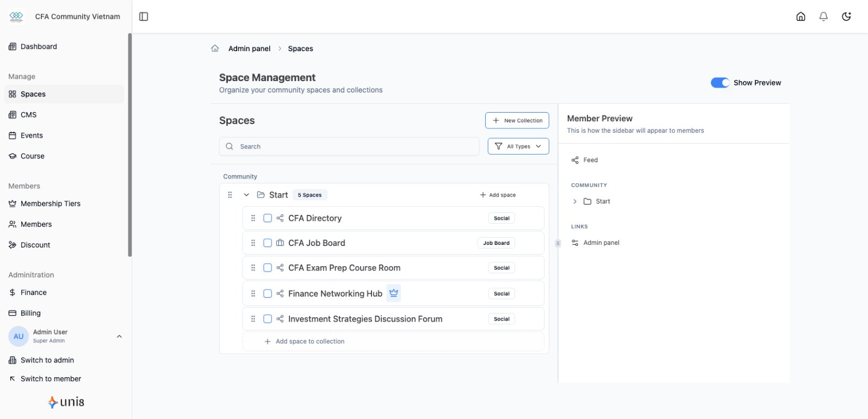Open the notifications bell
Screen dimensions: 868x419
coord(823,16)
